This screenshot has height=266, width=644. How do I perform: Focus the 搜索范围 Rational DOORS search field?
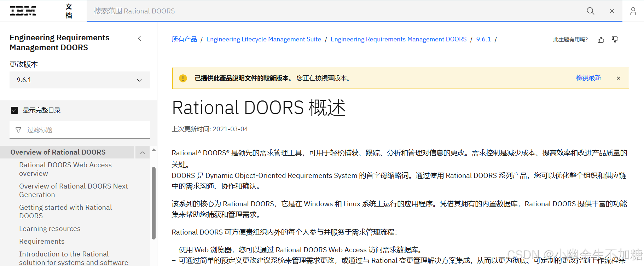tap(332, 11)
